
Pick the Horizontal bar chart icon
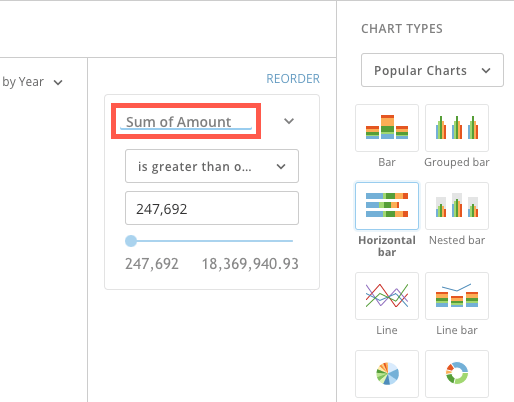pos(387,206)
